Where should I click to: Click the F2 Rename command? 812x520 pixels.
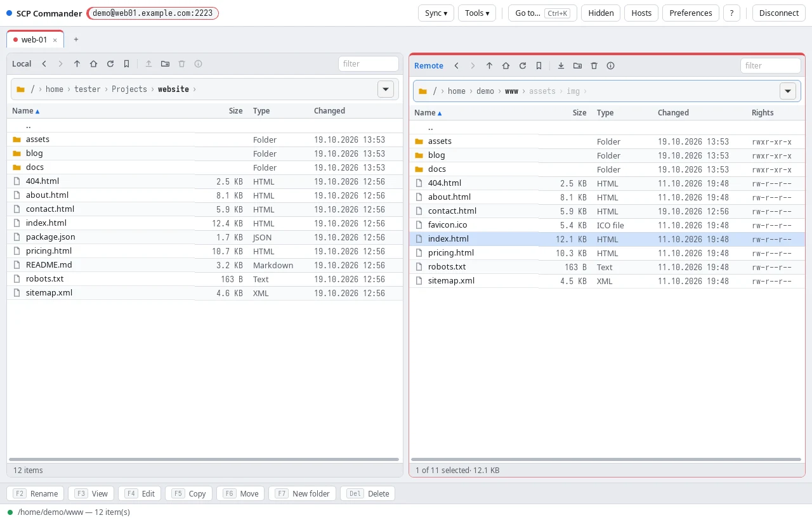click(36, 493)
